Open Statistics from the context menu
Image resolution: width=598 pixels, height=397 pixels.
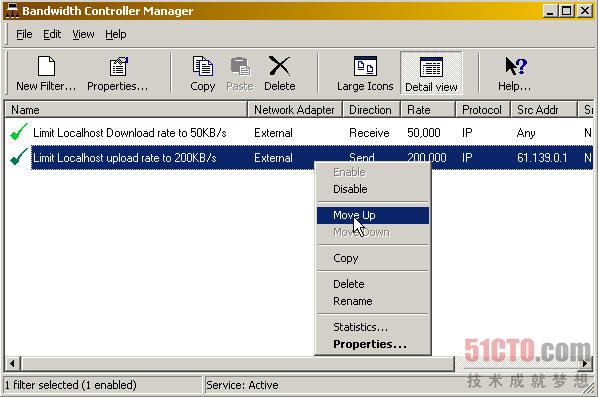point(373,327)
